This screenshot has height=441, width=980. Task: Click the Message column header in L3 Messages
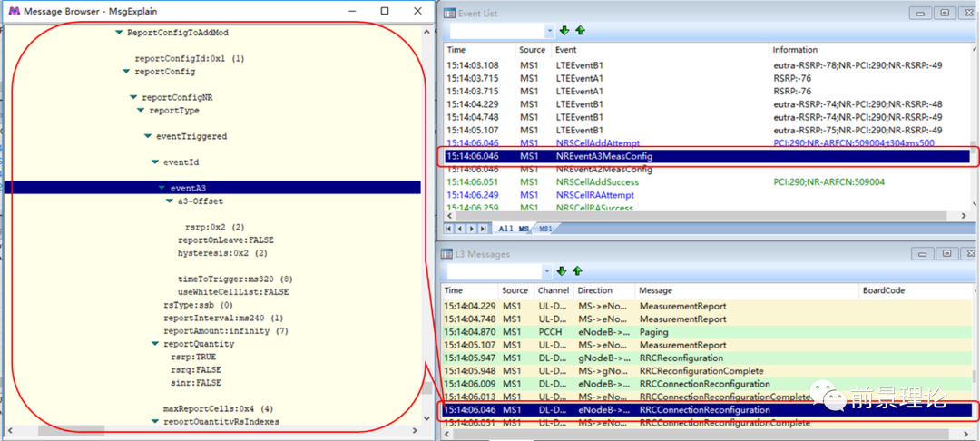(747, 290)
